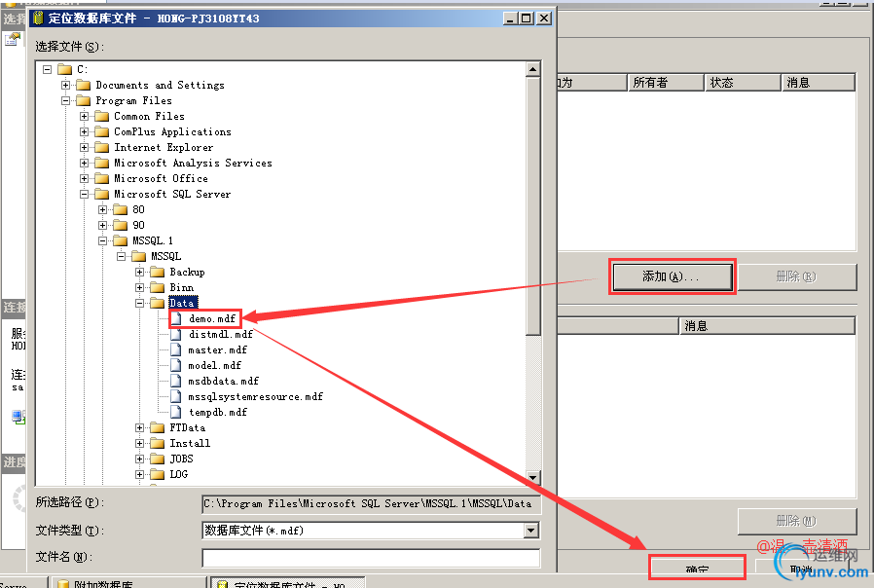Click the lower Remove (删除) button
The image size is (874, 588).
click(x=797, y=521)
